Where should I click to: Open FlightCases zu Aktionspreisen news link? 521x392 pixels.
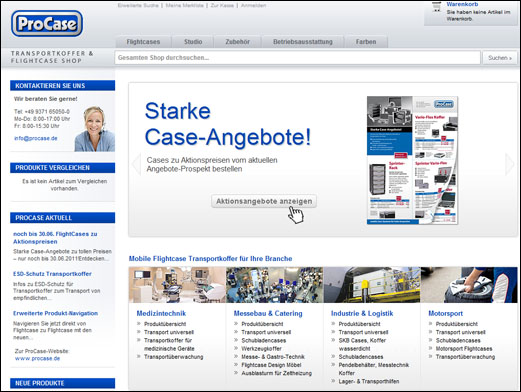[x=55, y=238]
